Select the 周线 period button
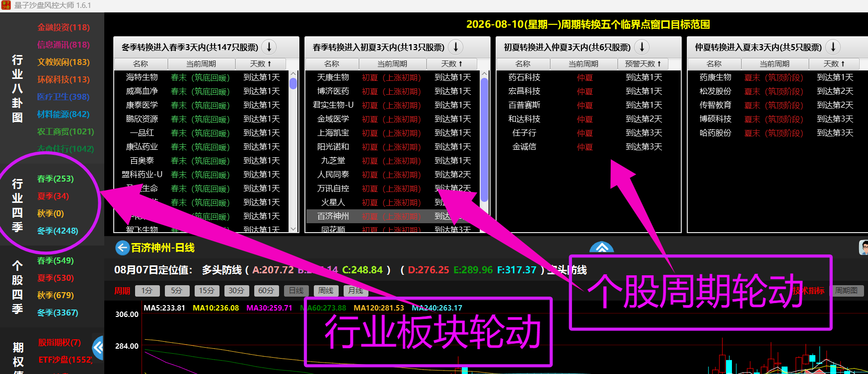This screenshot has width=868, height=374. 326,291
